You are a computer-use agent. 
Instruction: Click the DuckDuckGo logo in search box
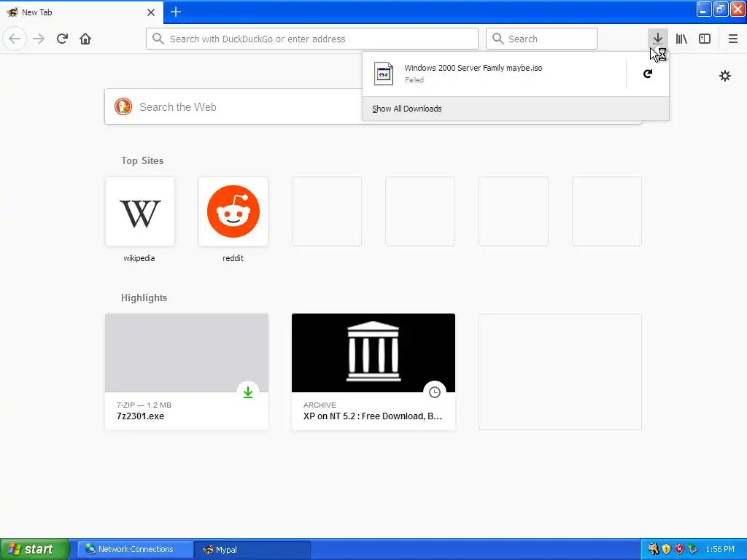pyautogui.click(x=123, y=106)
